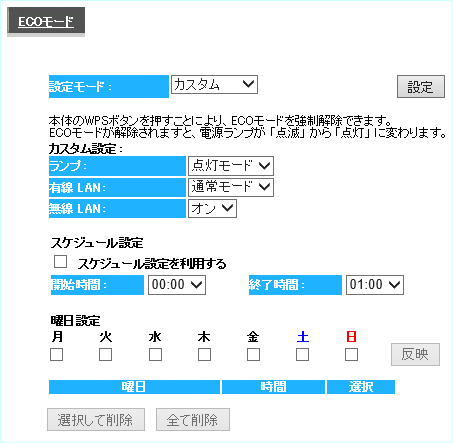Viewport: 453px width, 443px height.
Task: Click the 選択して削除 button
Action: click(96, 420)
